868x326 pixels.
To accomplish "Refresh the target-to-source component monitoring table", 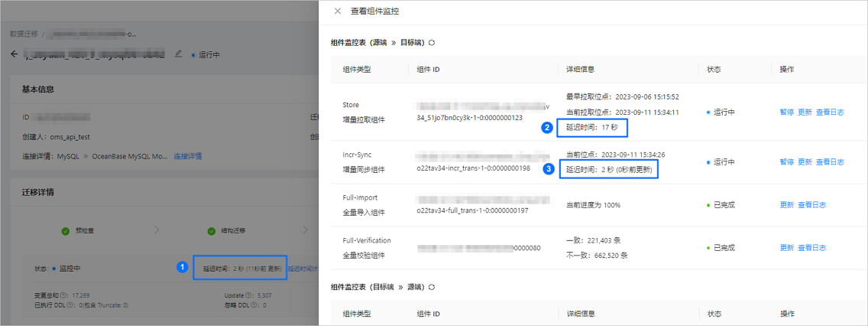I will click(431, 287).
